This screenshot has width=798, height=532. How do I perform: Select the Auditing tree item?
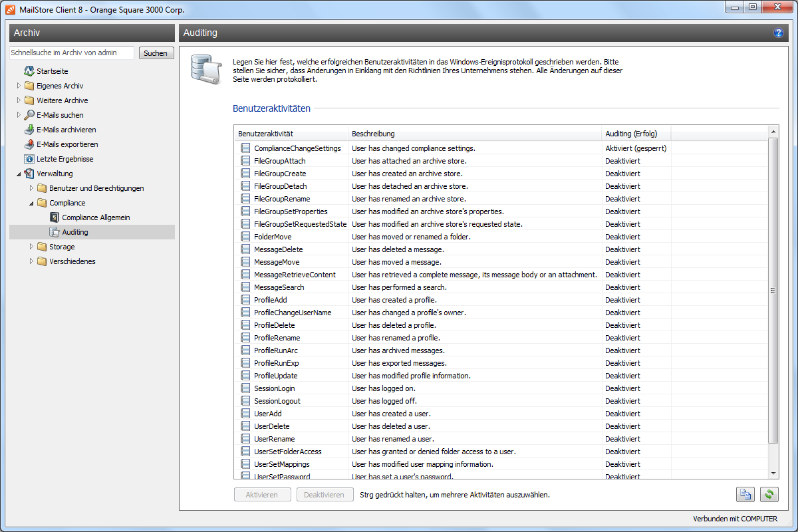[74, 232]
